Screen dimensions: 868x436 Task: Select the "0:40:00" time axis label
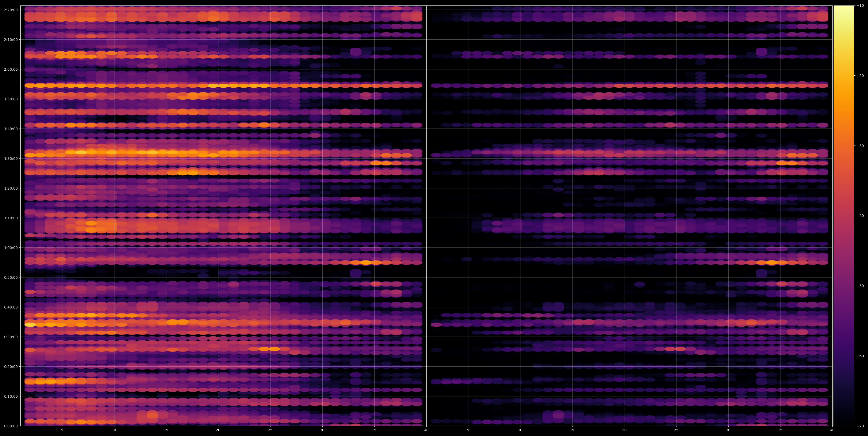(10, 307)
